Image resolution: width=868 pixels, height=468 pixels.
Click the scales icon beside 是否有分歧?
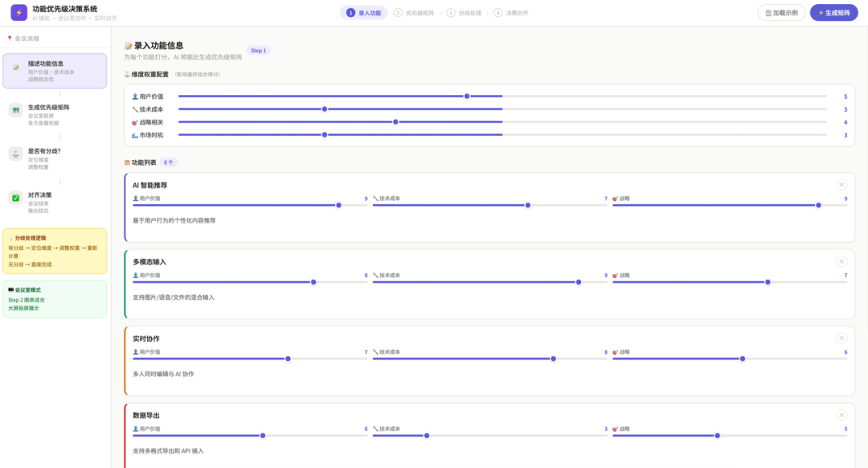(x=16, y=154)
